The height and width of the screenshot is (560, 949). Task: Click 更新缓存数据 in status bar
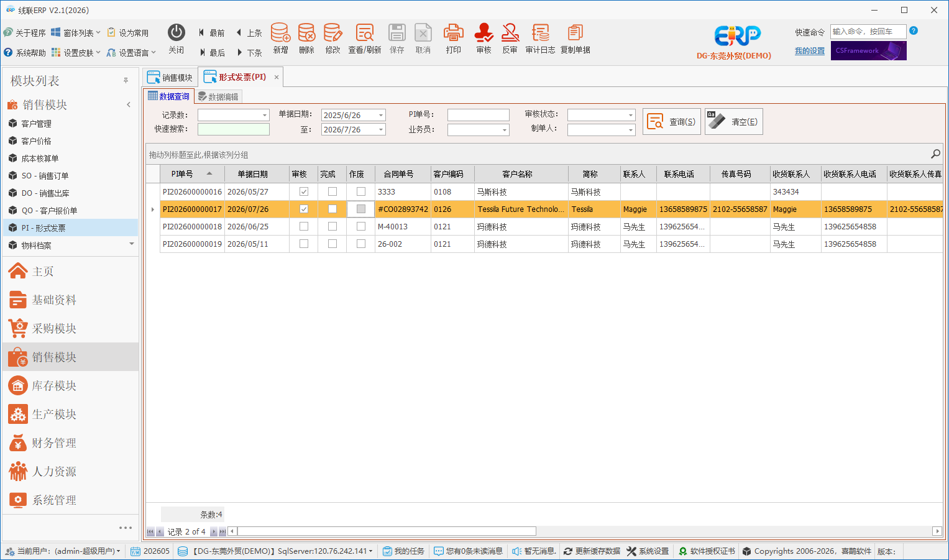592,551
